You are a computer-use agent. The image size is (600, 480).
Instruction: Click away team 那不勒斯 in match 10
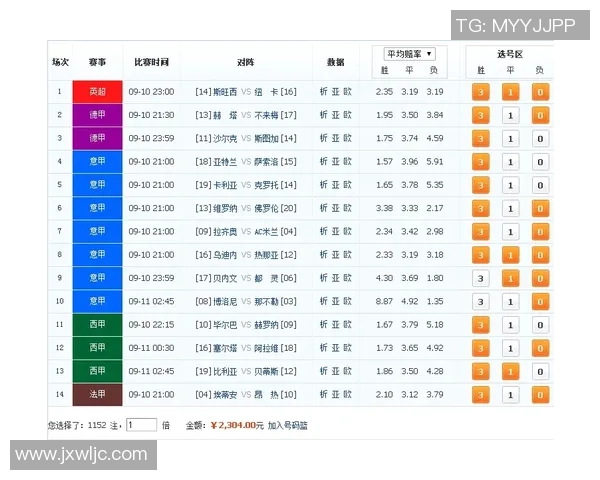coord(266,302)
